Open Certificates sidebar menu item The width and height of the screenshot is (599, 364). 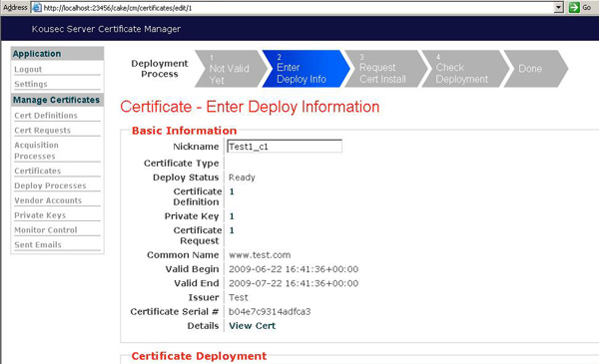point(38,171)
